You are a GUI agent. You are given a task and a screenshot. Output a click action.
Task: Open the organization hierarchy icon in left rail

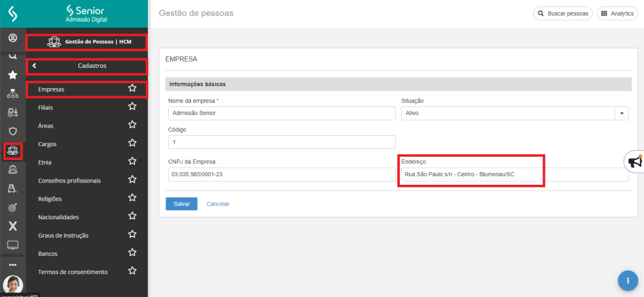(x=13, y=94)
